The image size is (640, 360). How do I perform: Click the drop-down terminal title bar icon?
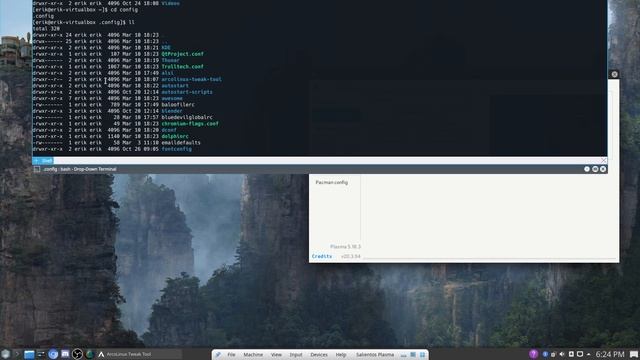click(37, 169)
